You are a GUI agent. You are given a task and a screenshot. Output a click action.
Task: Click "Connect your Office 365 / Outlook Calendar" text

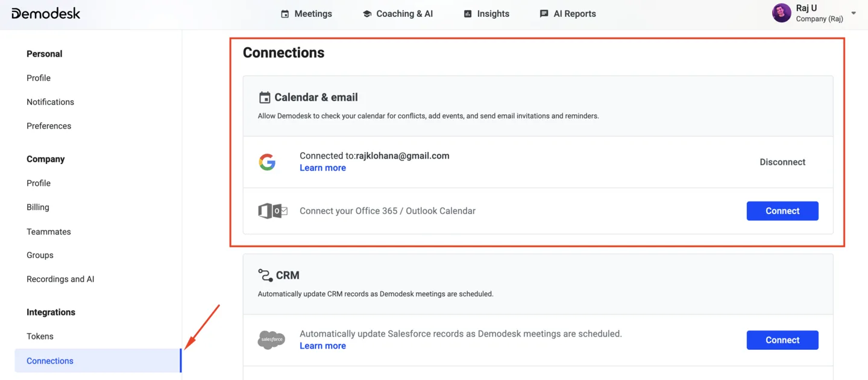(x=388, y=211)
